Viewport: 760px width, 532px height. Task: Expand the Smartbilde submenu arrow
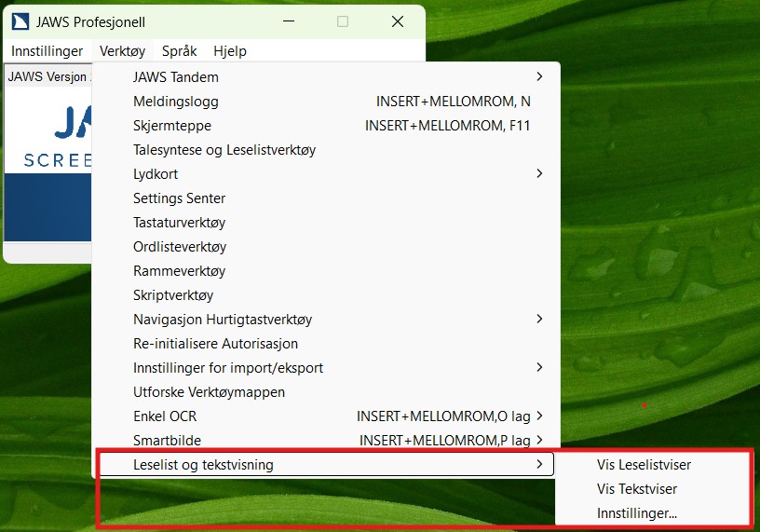(x=539, y=441)
